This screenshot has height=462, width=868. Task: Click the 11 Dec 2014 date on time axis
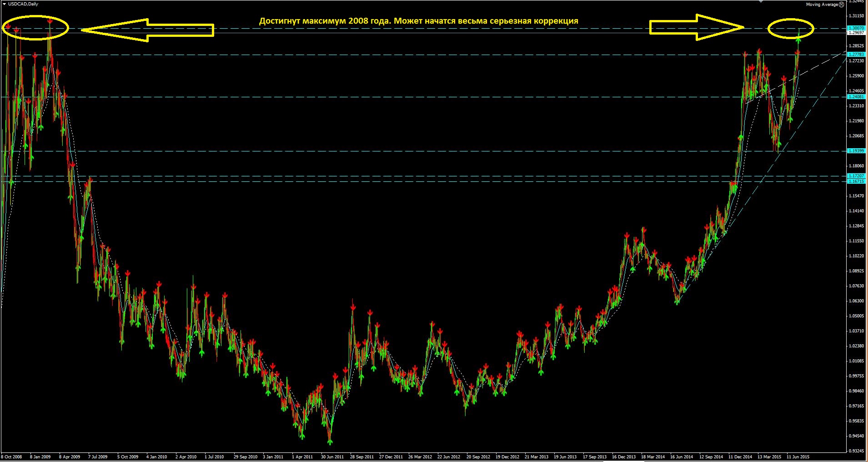(740, 457)
